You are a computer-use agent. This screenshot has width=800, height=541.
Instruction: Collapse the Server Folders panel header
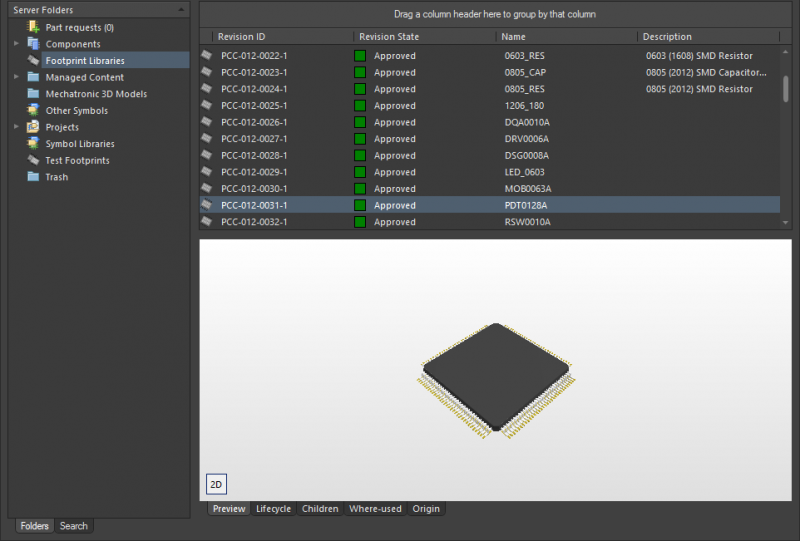pyautogui.click(x=180, y=9)
